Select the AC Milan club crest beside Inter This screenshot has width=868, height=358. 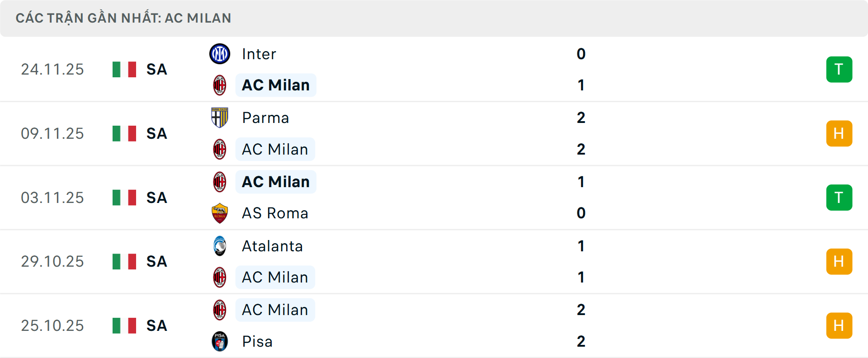(x=220, y=85)
